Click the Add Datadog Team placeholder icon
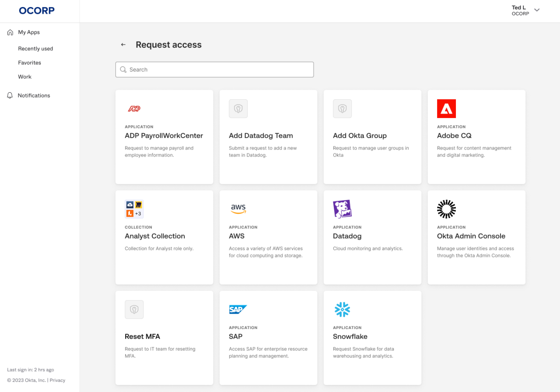Viewport: 560px width, 392px height. pyautogui.click(x=238, y=109)
